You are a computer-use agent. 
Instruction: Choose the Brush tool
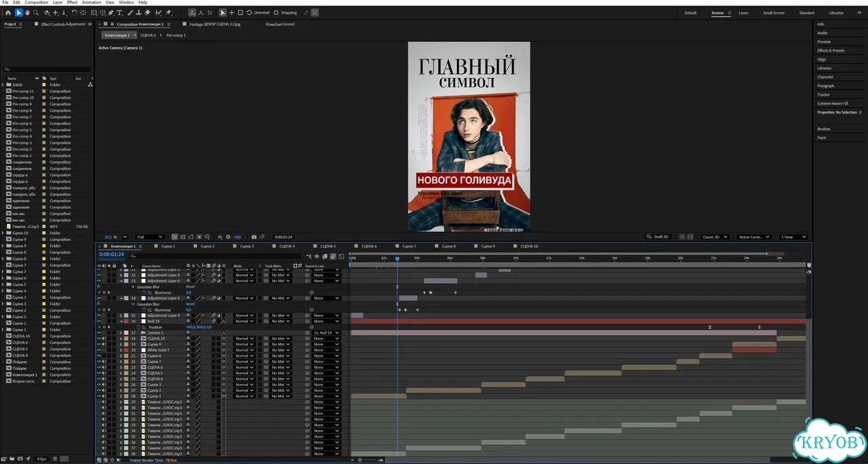(x=131, y=13)
